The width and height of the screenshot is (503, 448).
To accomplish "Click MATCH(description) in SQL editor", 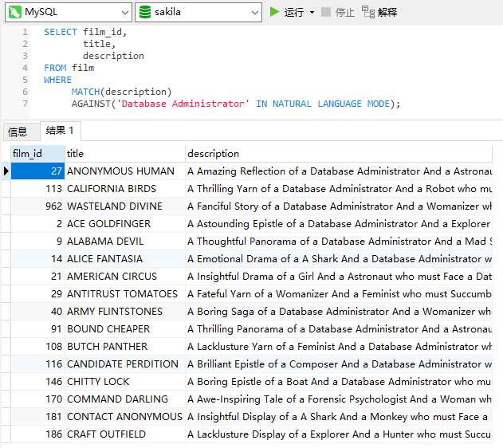I will tap(122, 92).
